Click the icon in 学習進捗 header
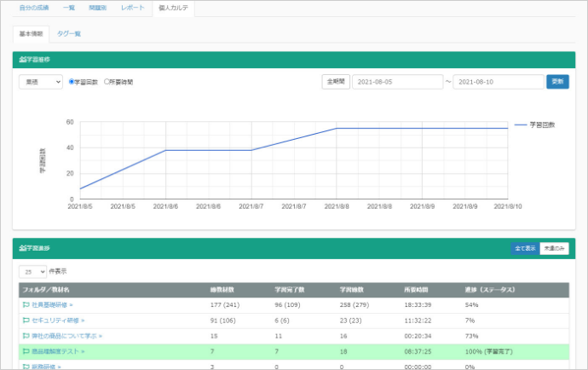Screen dimensions: 588x370 tap(22, 248)
